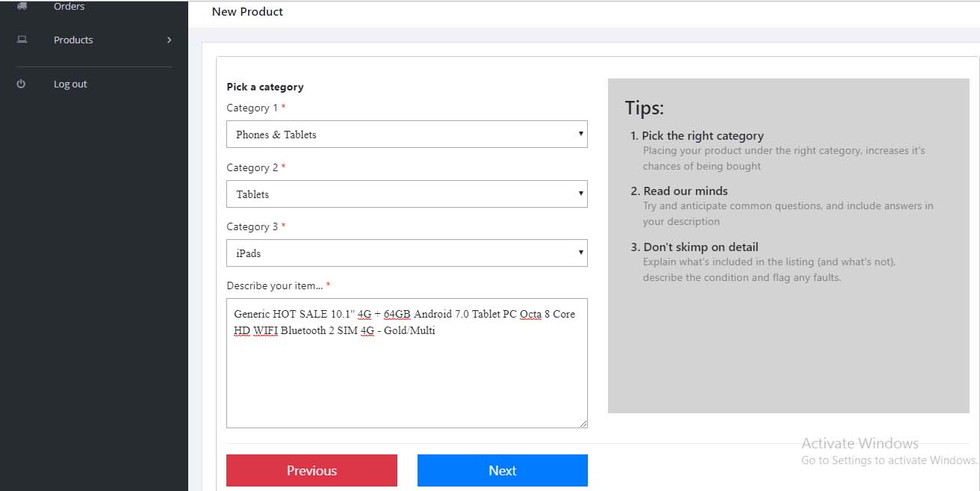Click the New Product page heading
Screen dimensions: 980x491
[x=247, y=11]
